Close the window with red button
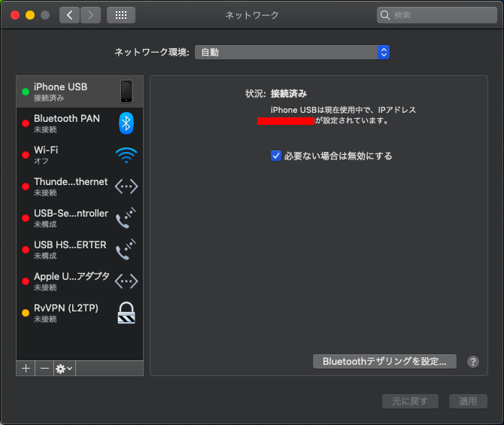Viewport: 504px width, 425px height. coord(15,15)
